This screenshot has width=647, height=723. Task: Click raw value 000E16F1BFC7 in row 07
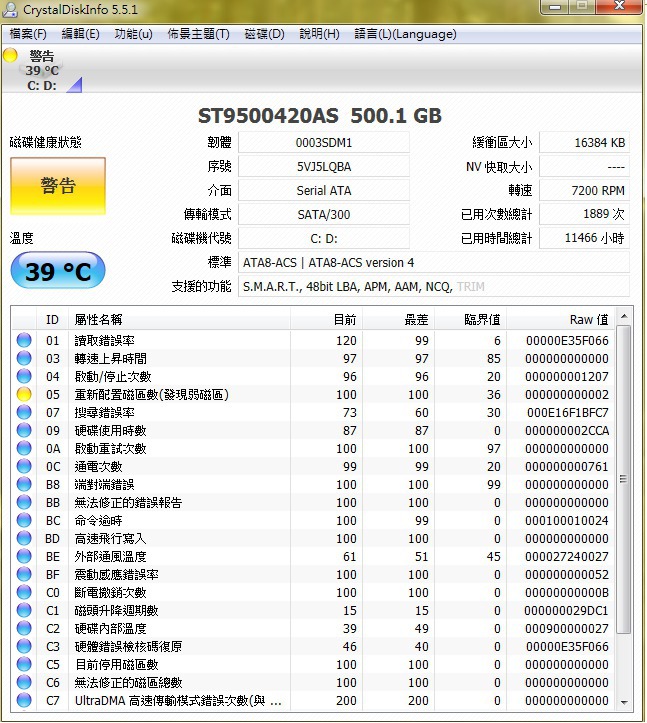coord(568,412)
